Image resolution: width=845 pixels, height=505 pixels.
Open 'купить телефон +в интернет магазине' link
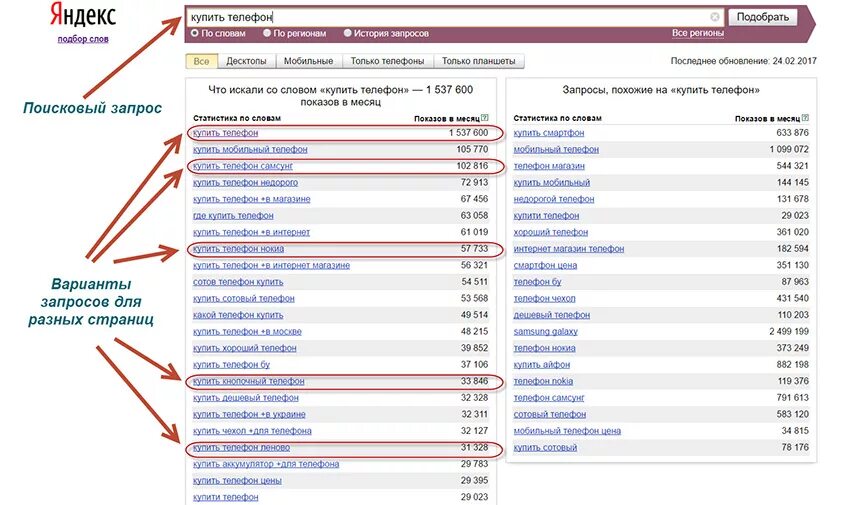point(272,265)
